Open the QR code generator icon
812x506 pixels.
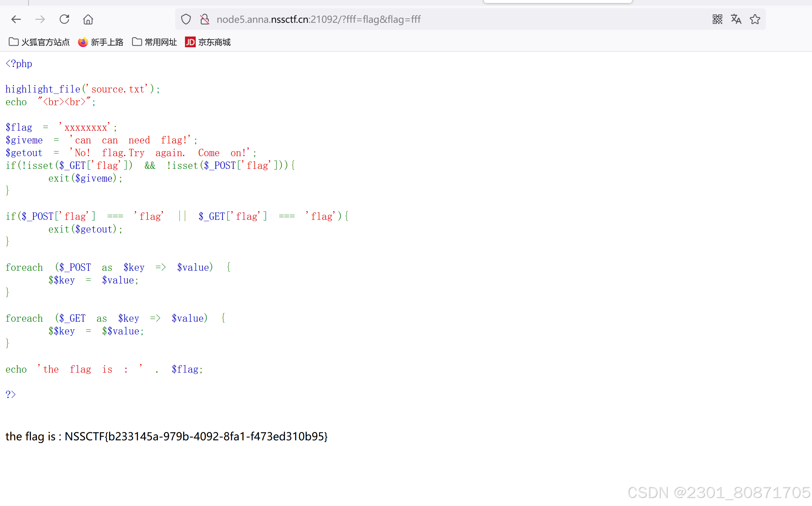pyautogui.click(x=717, y=19)
